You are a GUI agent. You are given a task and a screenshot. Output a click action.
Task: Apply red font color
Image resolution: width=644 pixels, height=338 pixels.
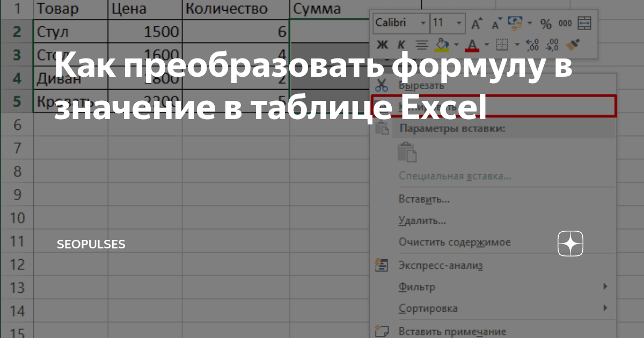pyautogui.click(x=472, y=45)
